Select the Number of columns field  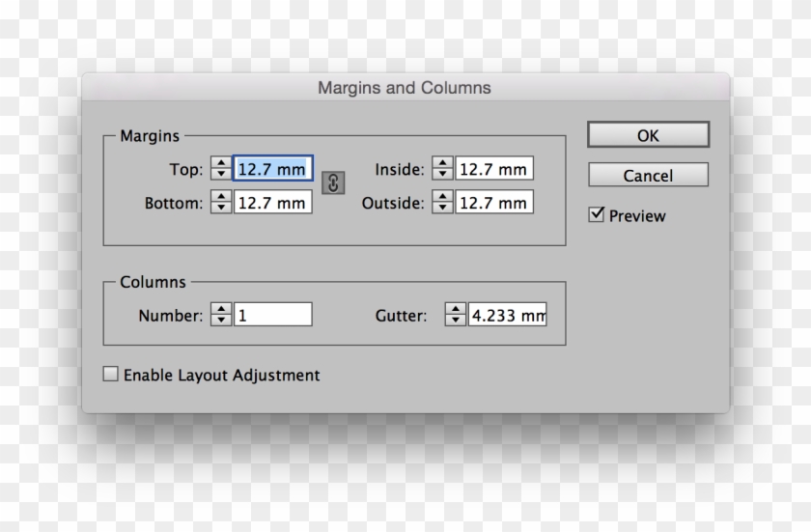pyautogui.click(x=273, y=315)
